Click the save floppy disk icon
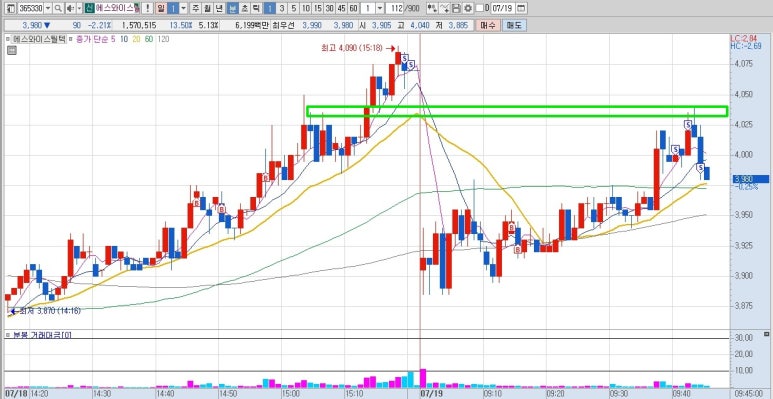The height and width of the screenshot is (399, 773). (x=457, y=8)
